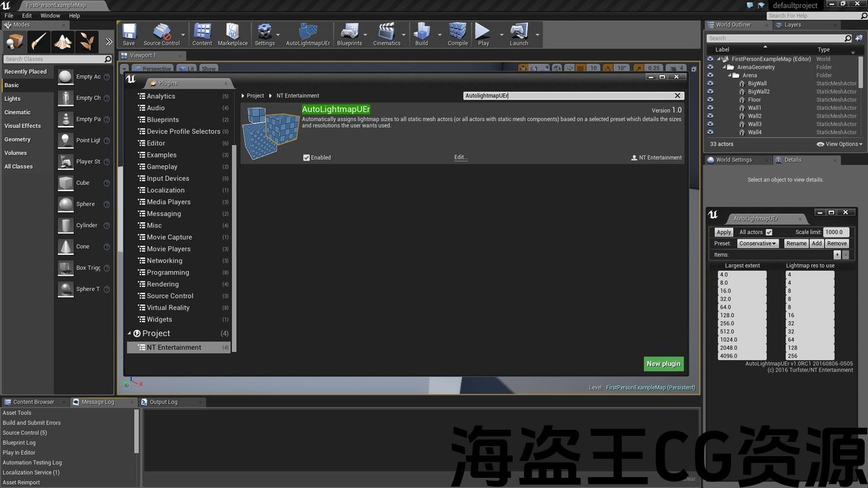
Task: Click the New plugin button
Action: click(x=663, y=364)
